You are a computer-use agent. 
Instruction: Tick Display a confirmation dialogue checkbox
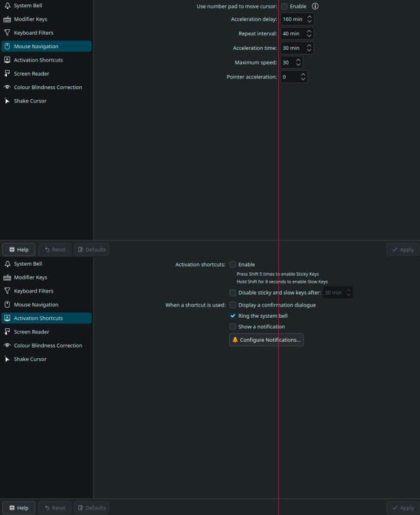point(233,305)
